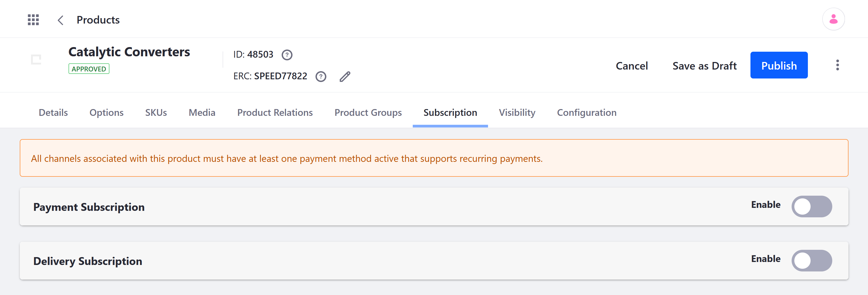Click the Save as Draft button
This screenshot has height=295, width=868.
tap(704, 65)
